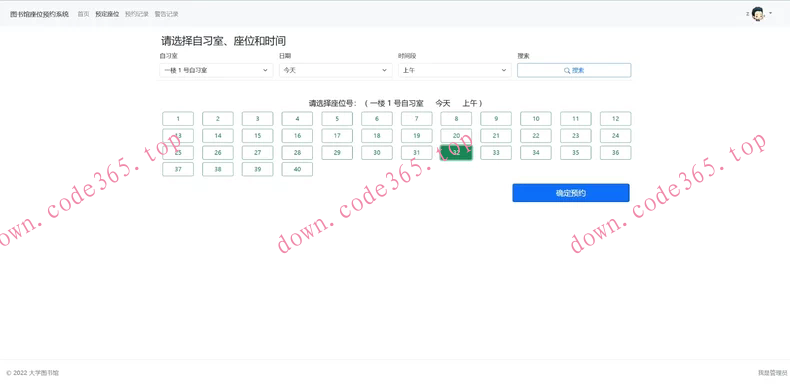Choose seat number 20
Image resolution: width=790 pixels, height=386 pixels.
[x=456, y=136]
